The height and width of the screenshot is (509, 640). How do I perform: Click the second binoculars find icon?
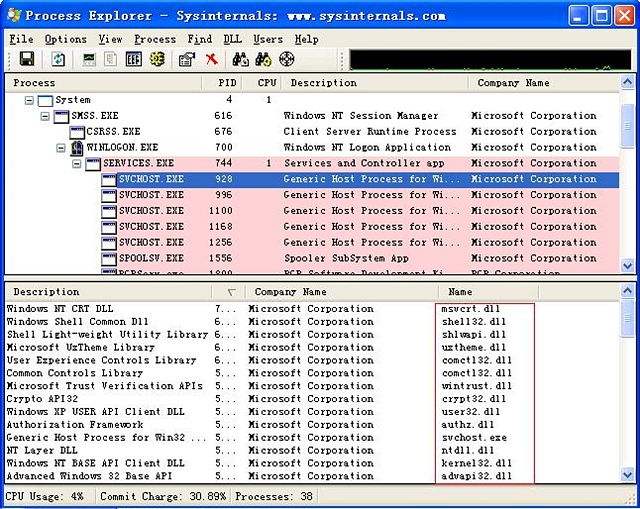point(263,60)
